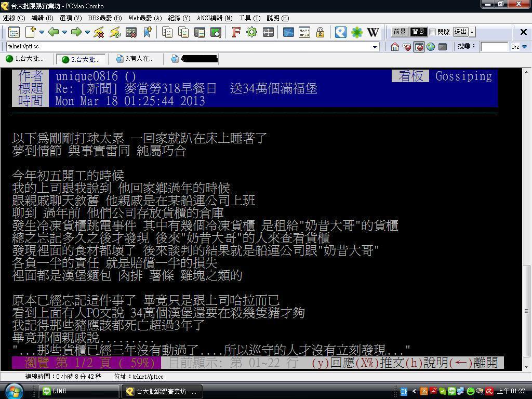532x399 pixels.
Task: Go forward with the green right arrow
Action: [76, 32]
